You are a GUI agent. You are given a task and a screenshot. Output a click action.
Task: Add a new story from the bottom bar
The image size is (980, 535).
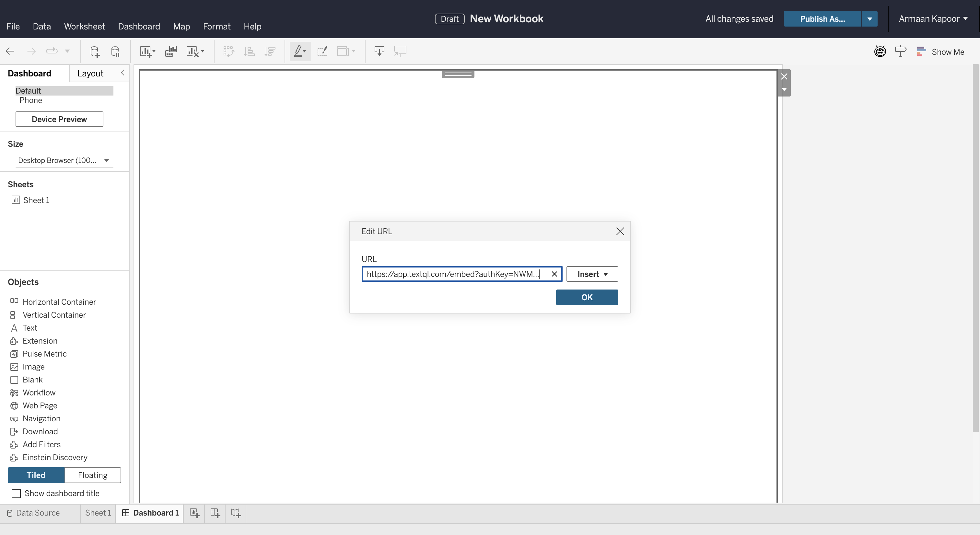click(236, 513)
